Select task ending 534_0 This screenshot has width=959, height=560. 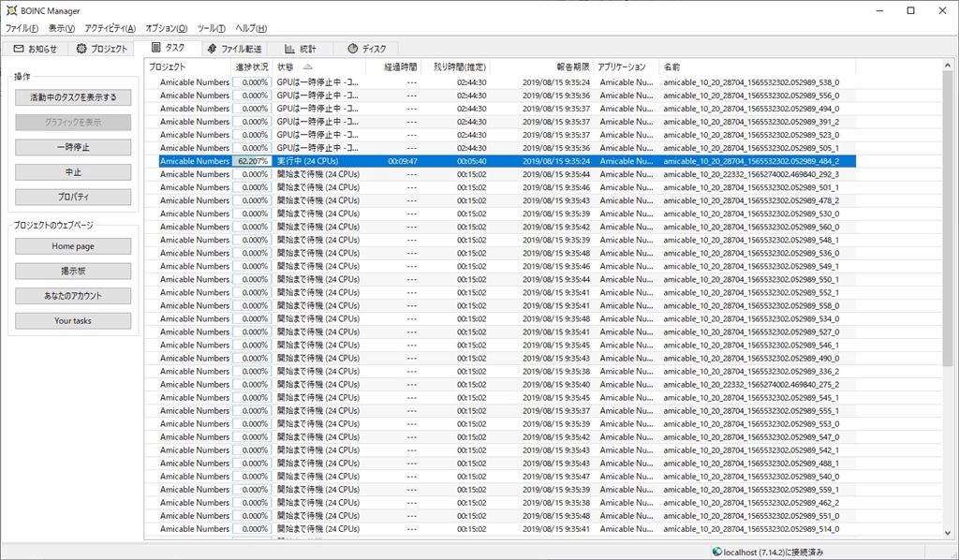pyautogui.click(x=500, y=319)
